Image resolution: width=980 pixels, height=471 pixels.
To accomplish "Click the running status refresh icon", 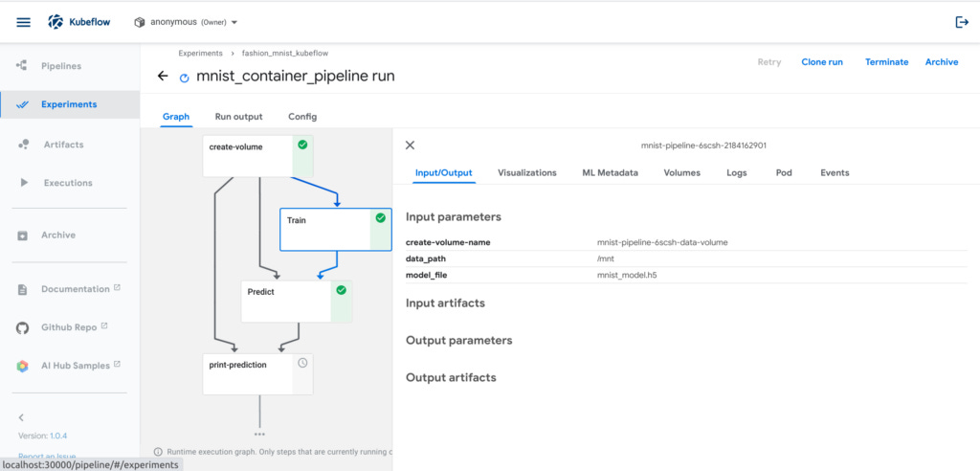I will tap(184, 78).
